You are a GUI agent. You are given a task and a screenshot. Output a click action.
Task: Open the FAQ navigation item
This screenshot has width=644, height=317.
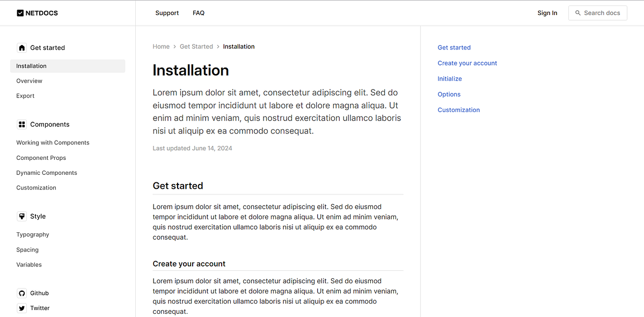tap(199, 12)
